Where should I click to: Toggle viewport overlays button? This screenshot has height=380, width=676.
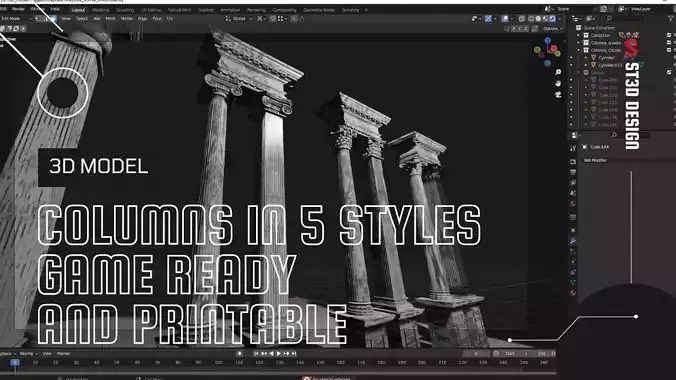505,19
